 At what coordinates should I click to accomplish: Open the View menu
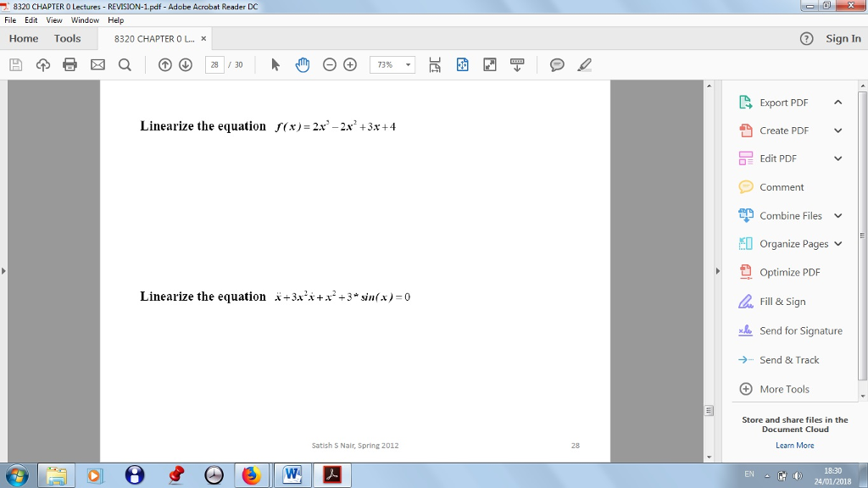coord(53,20)
